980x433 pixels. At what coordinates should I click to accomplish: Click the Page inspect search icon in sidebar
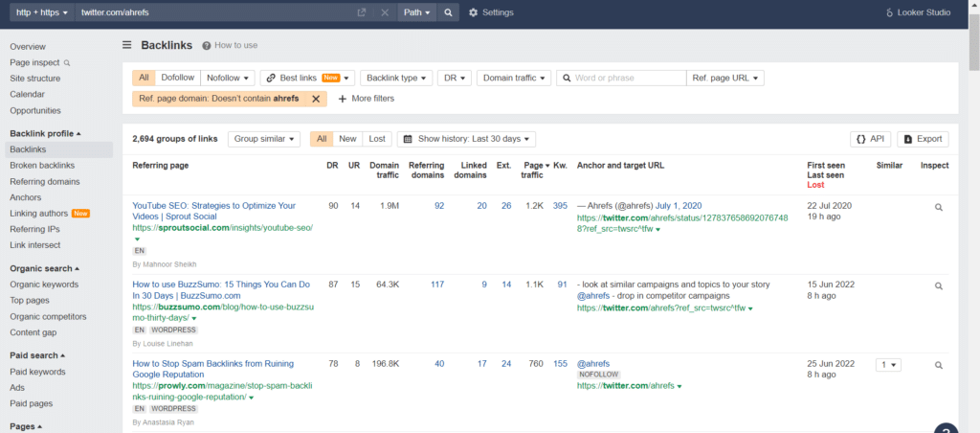[x=67, y=62]
